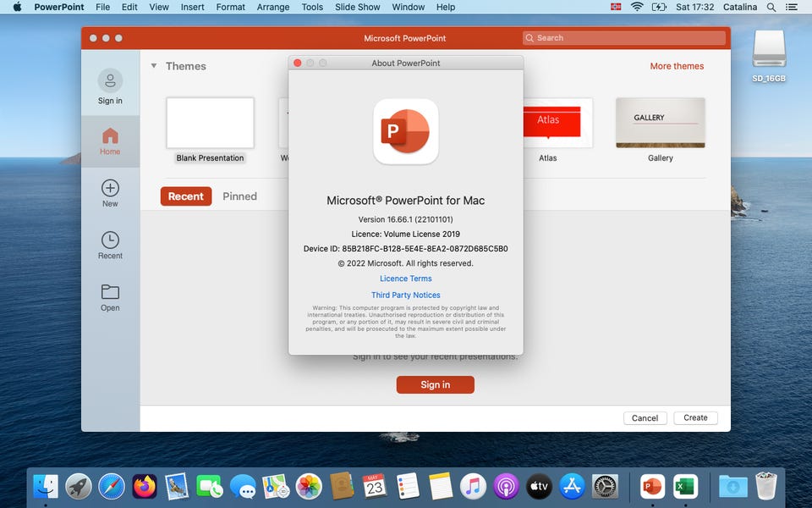Open System Preferences gear in Dock

click(x=604, y=487)
